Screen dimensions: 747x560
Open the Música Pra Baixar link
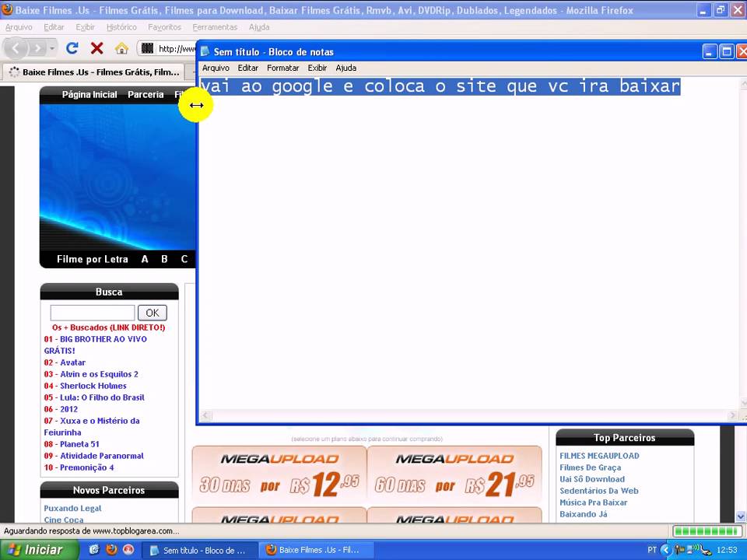coord(593,502)
